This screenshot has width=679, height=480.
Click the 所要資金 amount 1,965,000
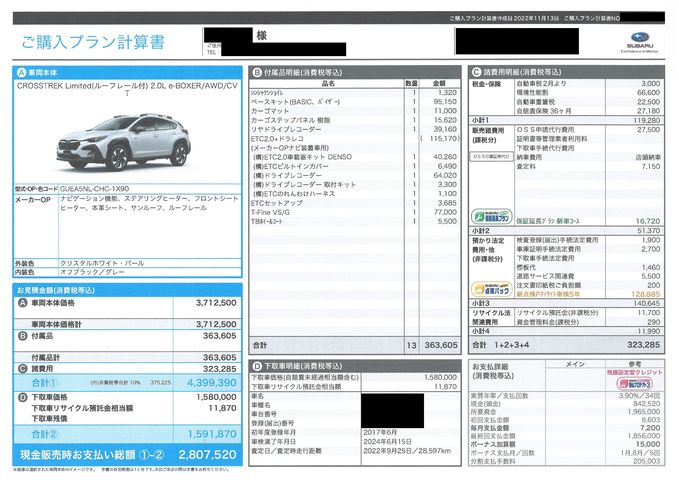643,412
